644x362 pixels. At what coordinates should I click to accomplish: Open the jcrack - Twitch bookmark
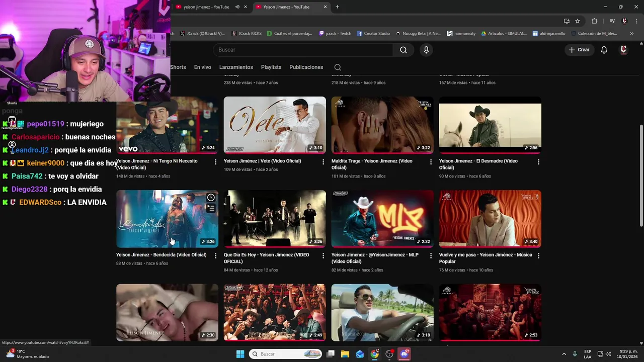click(x=335, y=34)
